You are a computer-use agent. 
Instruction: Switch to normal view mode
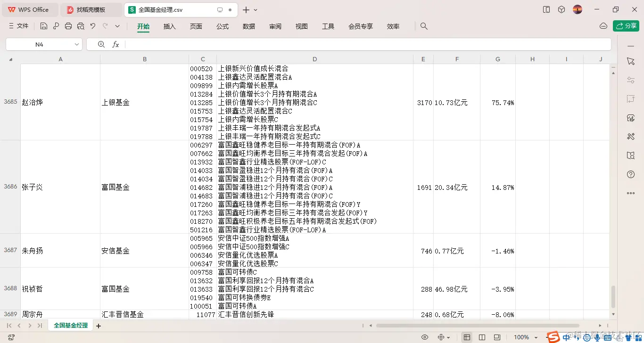point(467,337)
